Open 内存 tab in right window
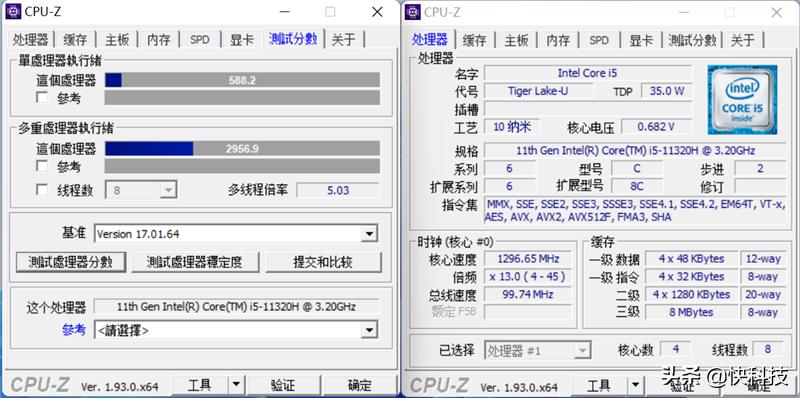This screenshot has height=398, width=800. [x=558, y=40]
